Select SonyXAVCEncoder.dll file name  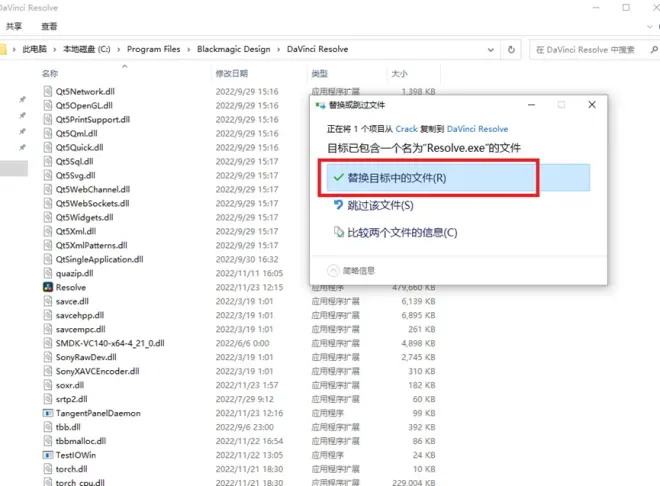pyautogui.click(x=97, y=371)
